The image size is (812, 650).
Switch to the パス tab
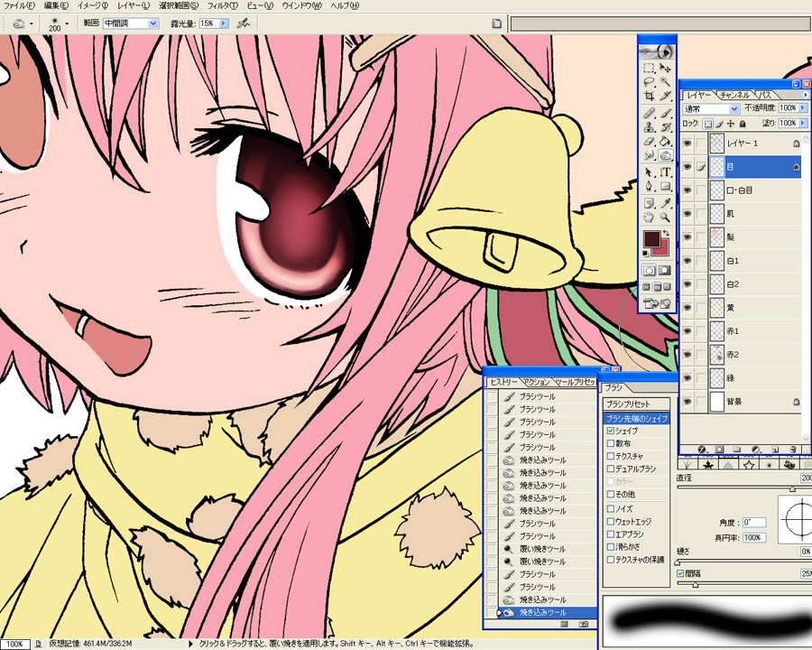click(765, 95)
